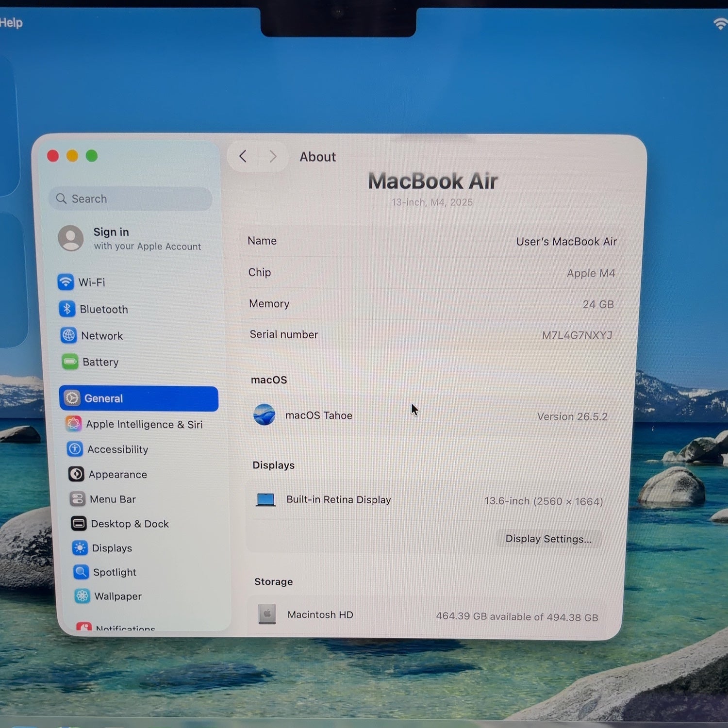Minimize the window with the yellow button
This screenshot has width=728, height=728.
[72, 156]
